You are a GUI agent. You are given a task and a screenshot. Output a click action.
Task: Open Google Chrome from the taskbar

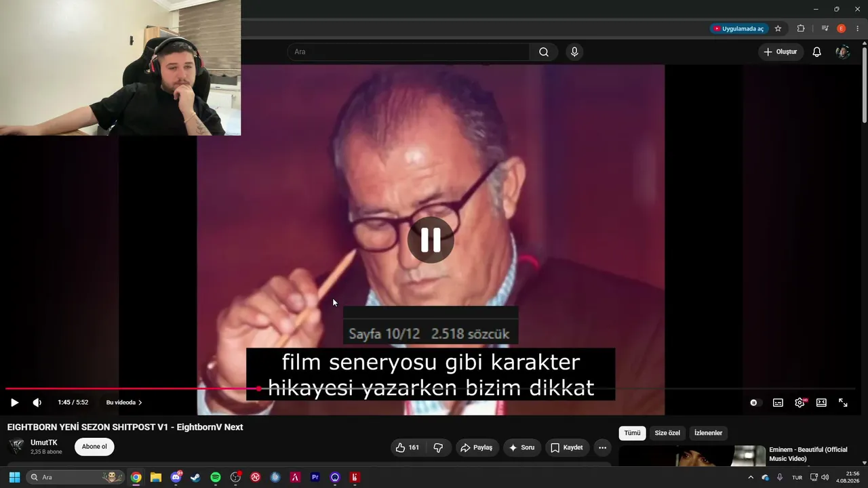(x=136, y=477)
